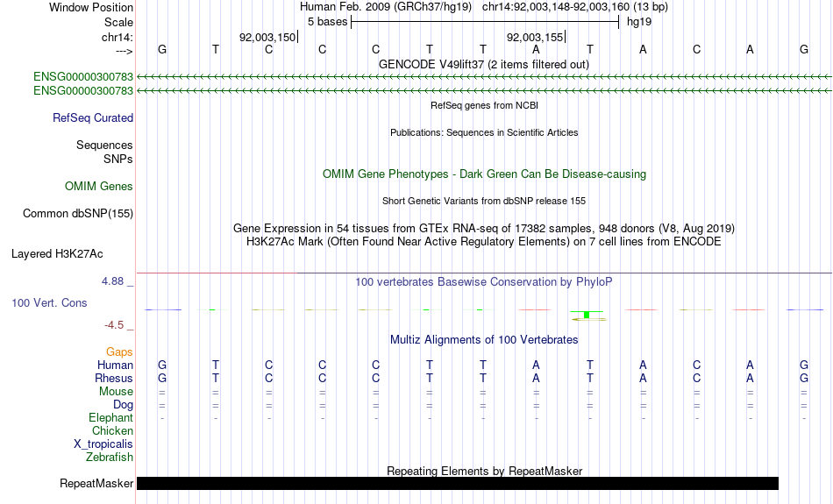Click the 4.88 upper conservation scale value
The image size is (833, 504).
coord(112,281)
